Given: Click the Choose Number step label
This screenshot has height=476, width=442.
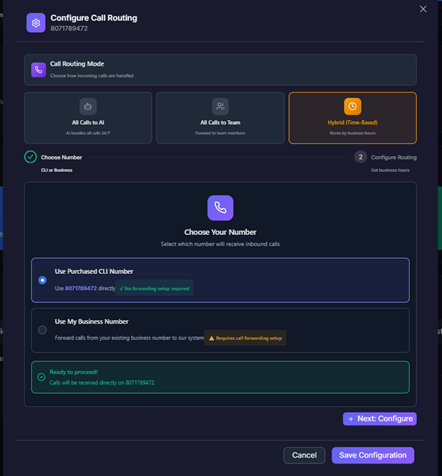Looking at the screenshot, I should (61, 157).
